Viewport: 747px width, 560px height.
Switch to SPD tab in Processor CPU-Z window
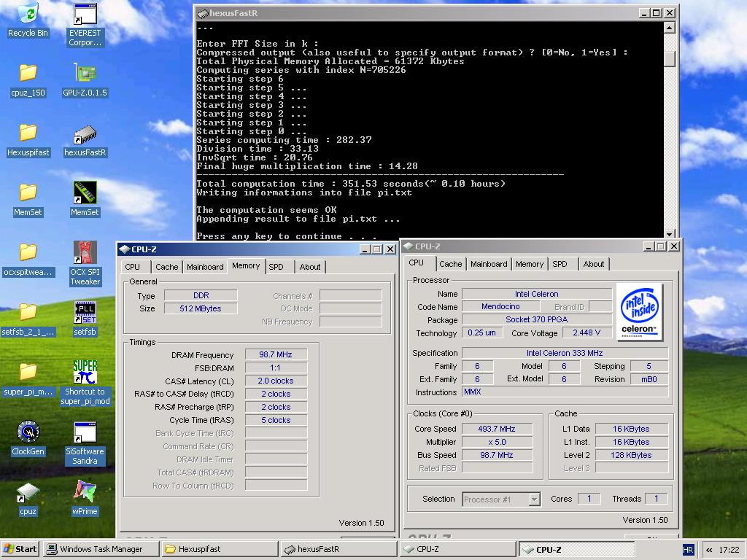point(560,264)
